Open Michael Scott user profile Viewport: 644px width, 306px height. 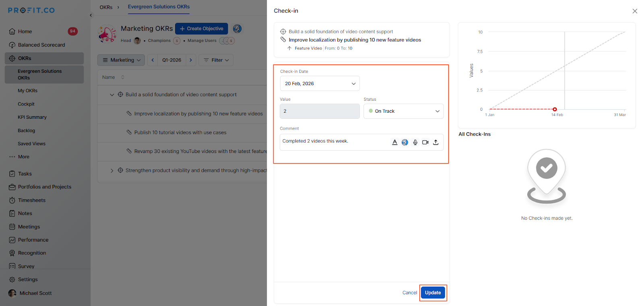tap(30, 293)
